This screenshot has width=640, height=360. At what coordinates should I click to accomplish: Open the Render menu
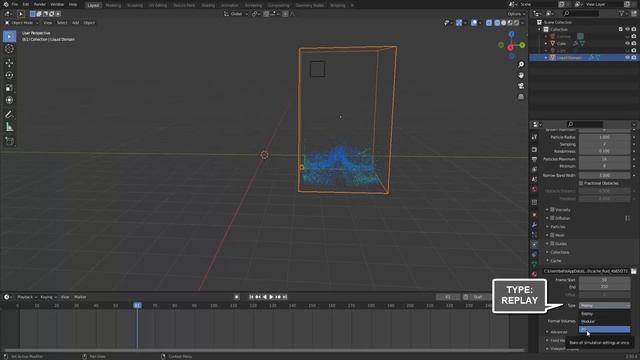[40, 4]
